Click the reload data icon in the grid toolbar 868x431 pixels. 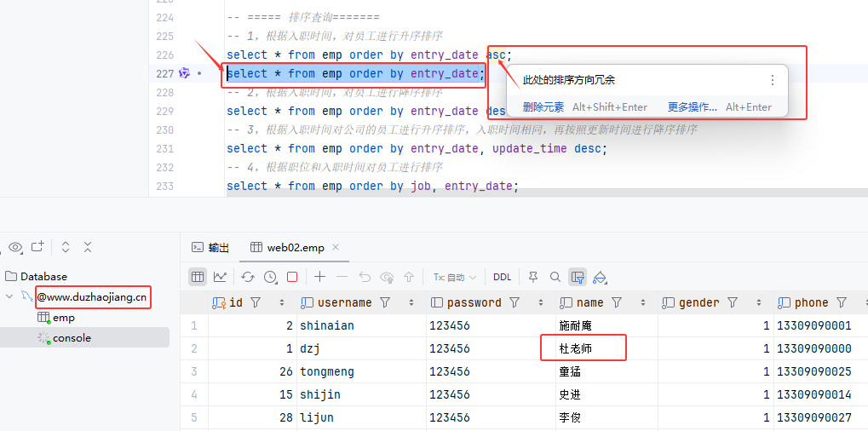pos(248,277)
